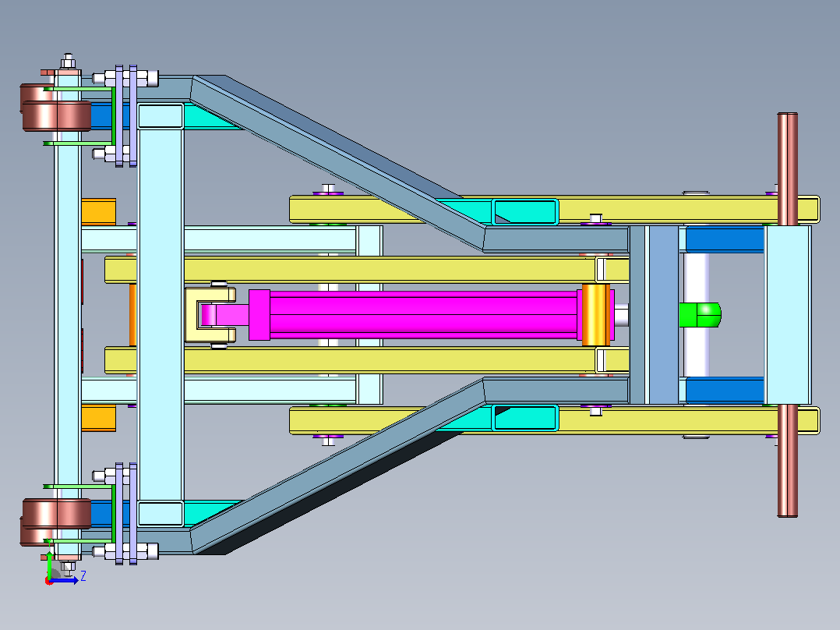Select the copper handle bar's upper section
The image size is (840, 630).
(788, 168)
